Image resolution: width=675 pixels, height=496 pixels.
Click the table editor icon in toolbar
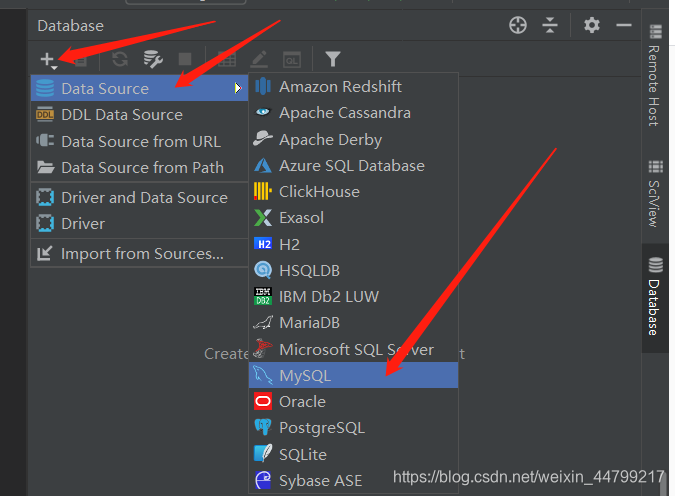226,59
